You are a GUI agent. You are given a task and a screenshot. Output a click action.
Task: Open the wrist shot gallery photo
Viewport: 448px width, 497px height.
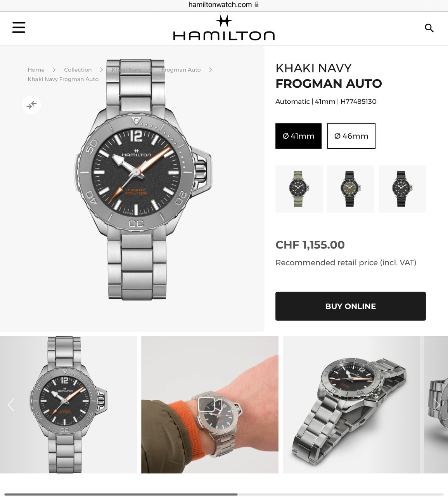pos(209,405)
